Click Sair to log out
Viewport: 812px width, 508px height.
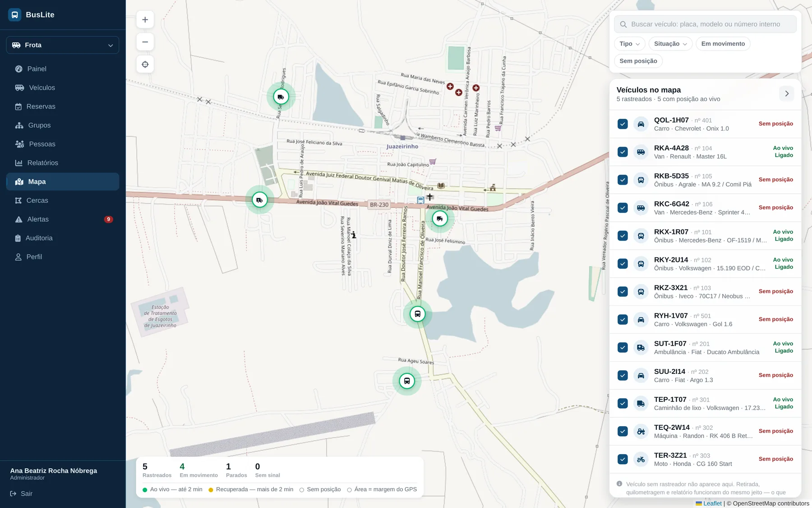coord(22,494)
